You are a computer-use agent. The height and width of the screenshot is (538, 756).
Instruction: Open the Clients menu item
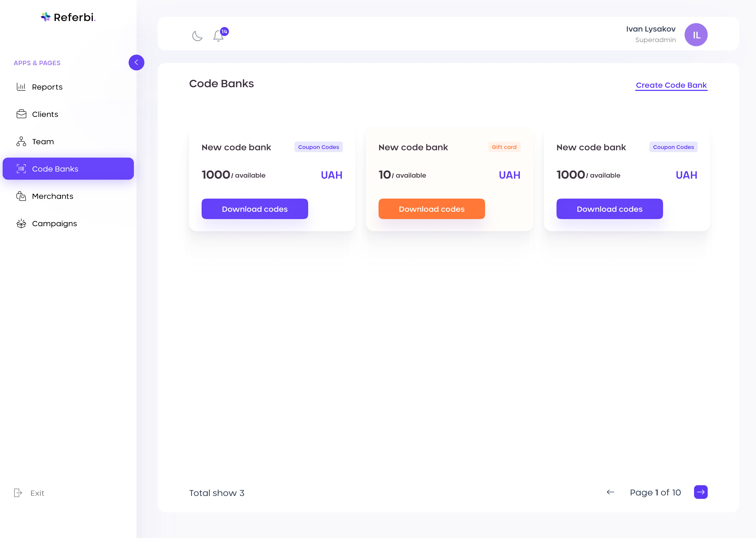[x=45, y=114]
